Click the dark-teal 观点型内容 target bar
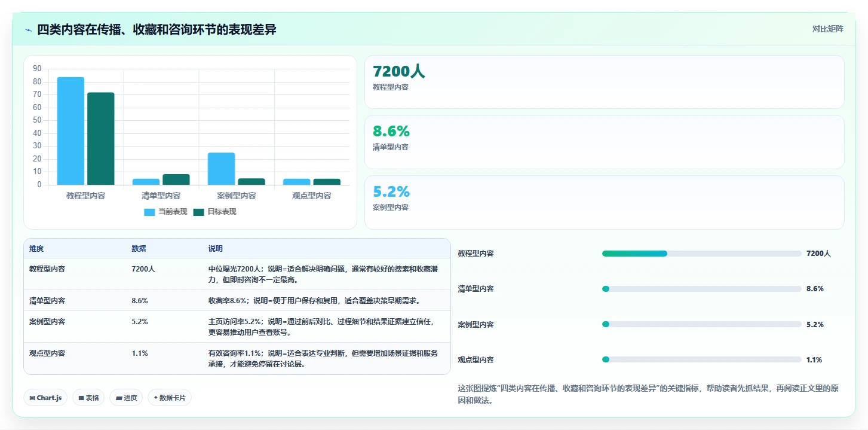Viewport: 868px width, 430px height. [x=327, y=182]
